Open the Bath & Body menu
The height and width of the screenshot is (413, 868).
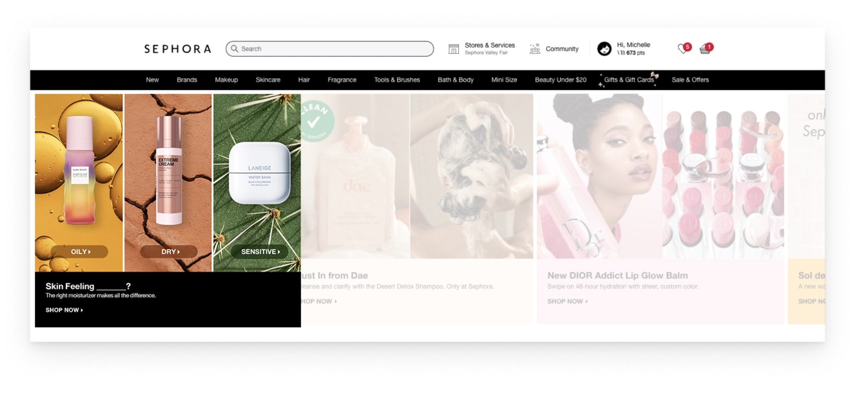coord(456,80)
